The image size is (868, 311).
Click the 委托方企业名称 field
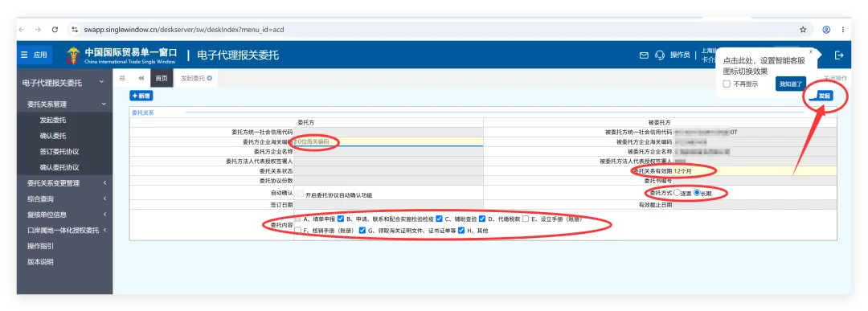tap(388, 152)
